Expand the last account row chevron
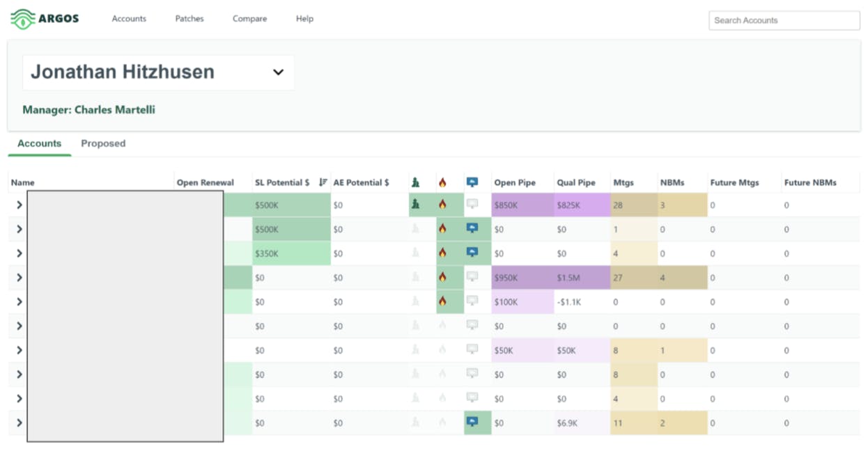This screenshot has width=868, height=451. click(19, 422)
